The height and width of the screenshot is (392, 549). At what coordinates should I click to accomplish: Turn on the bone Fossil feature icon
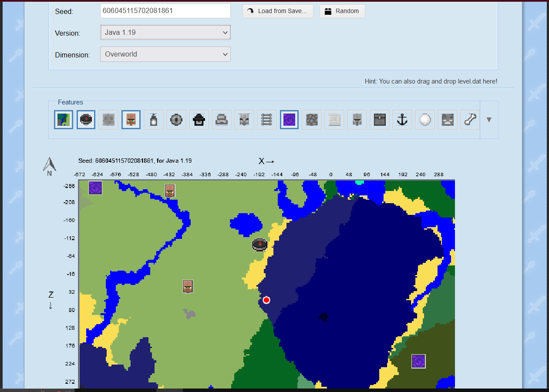coord(470,120)
